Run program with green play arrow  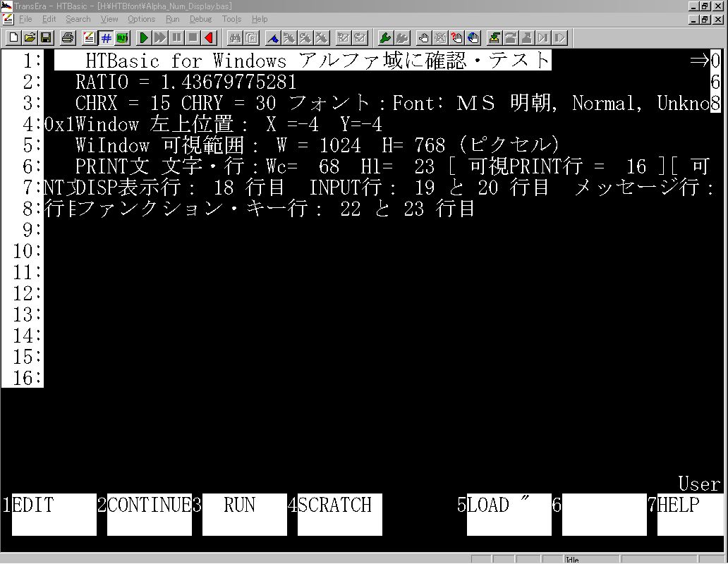(144, 37)
